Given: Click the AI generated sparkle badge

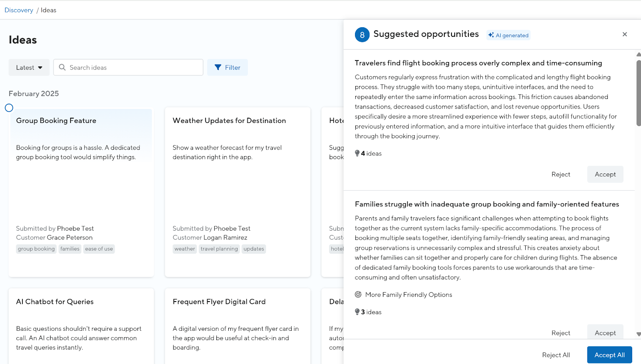Looking at the screenshot, I should pos(508,35).
